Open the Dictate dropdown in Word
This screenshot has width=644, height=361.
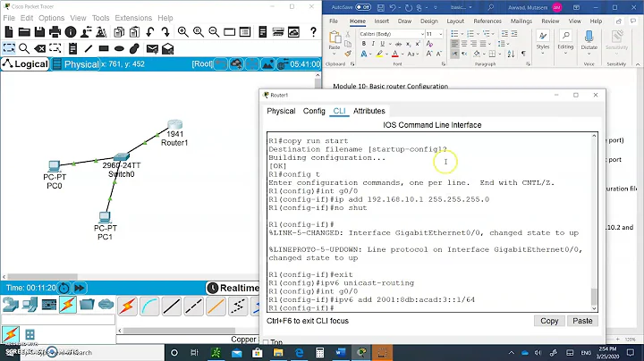pyautogui.click(x=589, y=53)
